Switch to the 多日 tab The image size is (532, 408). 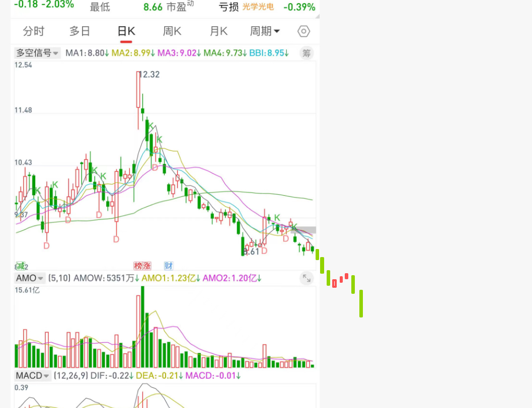(80, 31)
